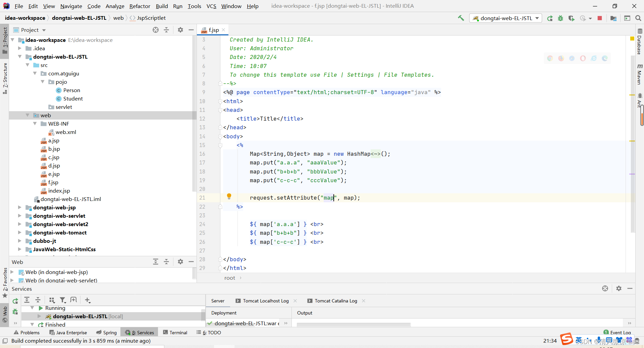Screen dimensions: 644x348
Task: Toggle the 1: Project side tool button
Action: [x=5, y=40]
